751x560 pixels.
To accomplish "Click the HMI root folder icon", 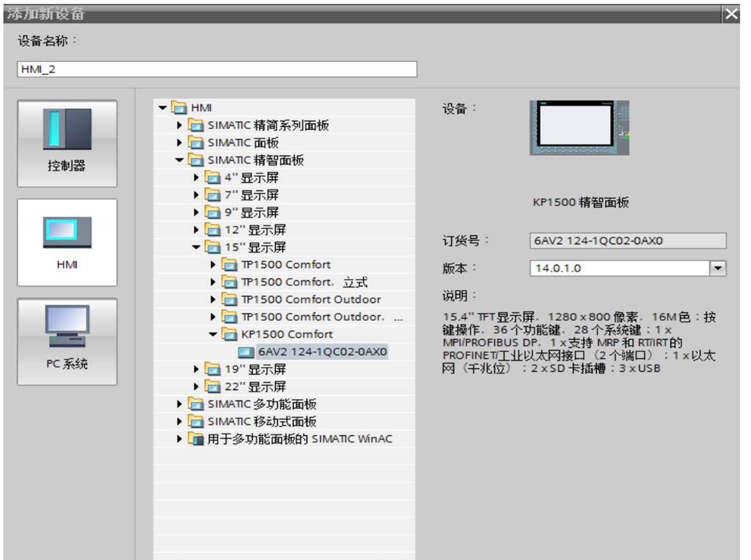I will point(179,108).
